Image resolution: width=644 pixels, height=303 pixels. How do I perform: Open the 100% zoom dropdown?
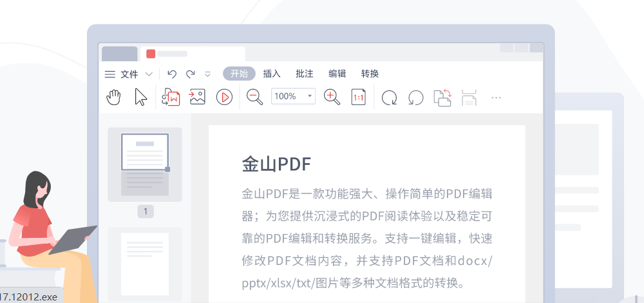click(x=293, y=96)
